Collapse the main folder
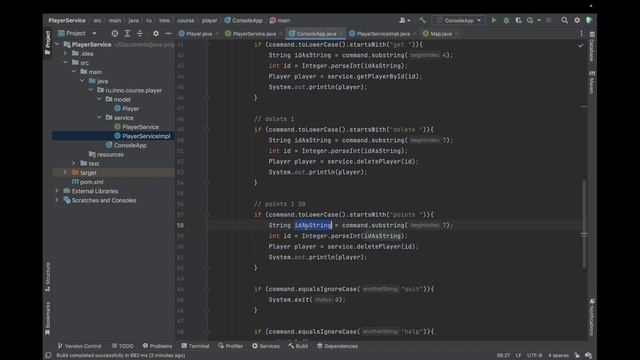The width and height of the screenshot is (640, 360). [x=74, y=72]
